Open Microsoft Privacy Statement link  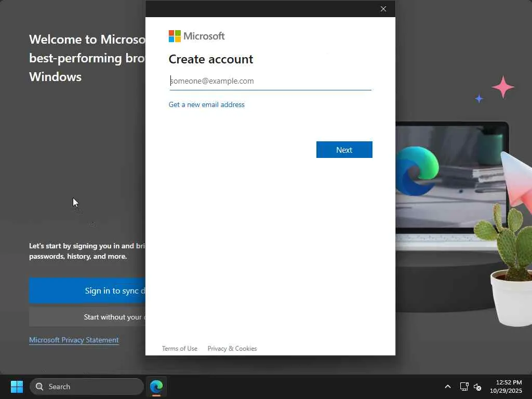74,340
